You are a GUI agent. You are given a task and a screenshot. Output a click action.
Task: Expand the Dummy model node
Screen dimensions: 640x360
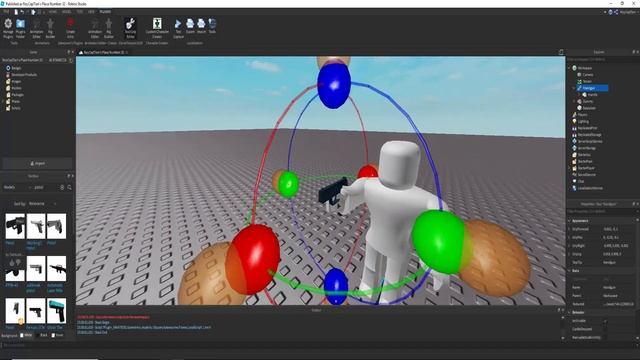[x=574, y=101]
